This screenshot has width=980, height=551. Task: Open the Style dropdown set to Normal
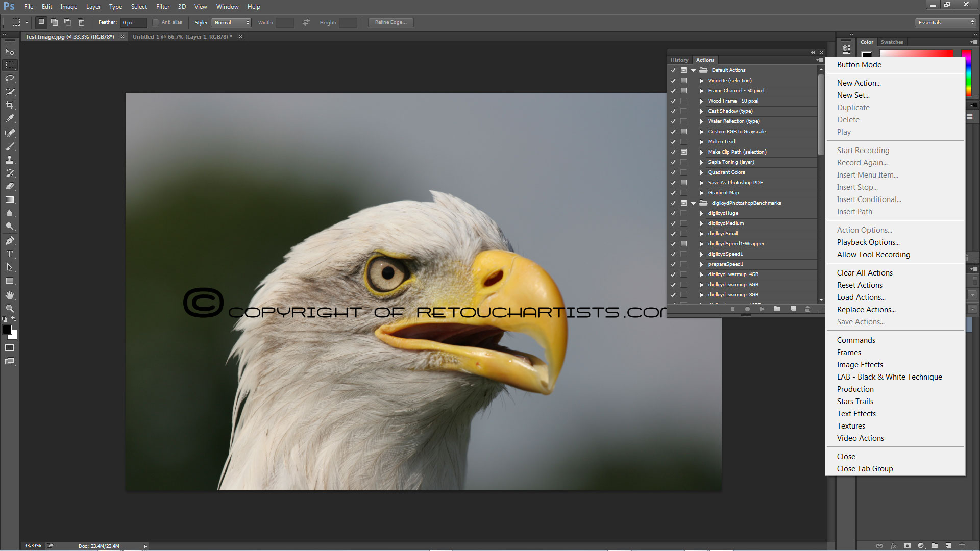(232, 22)
